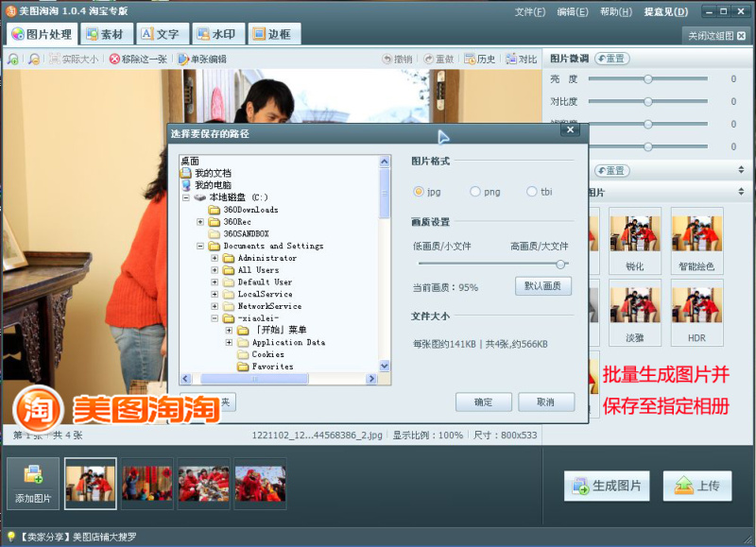Expand the 「开始」菜单 folder node

[x=229, y=330]
